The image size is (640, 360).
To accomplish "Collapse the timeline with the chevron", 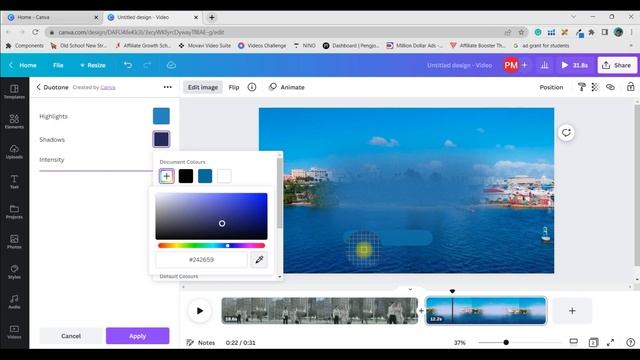I will 410,289.
